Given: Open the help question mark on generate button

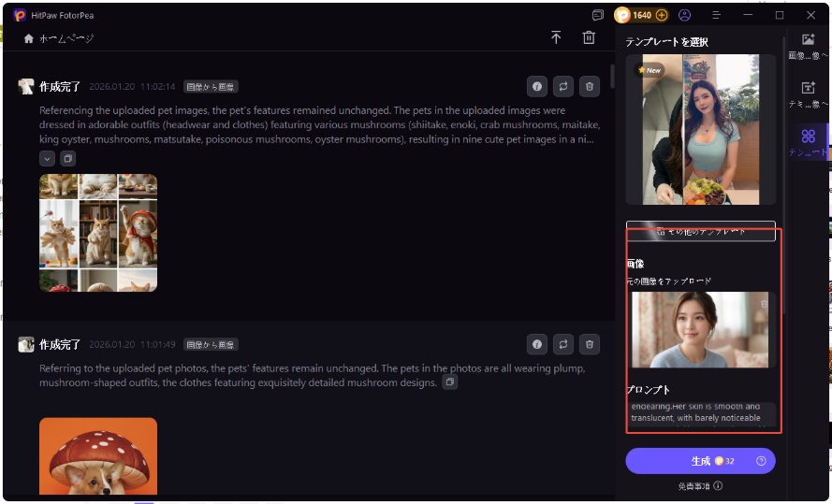Looking at the screenshot, I should coord(761,461).
